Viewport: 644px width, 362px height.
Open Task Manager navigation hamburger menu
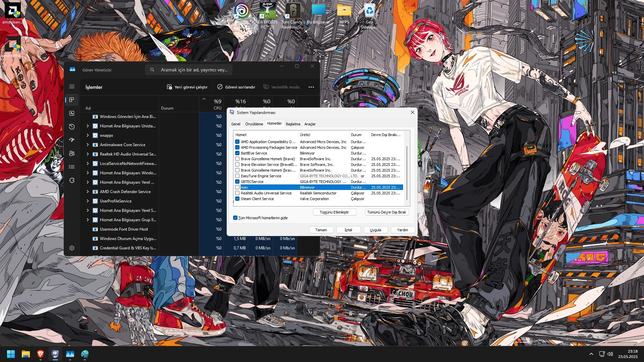(72, 86)
